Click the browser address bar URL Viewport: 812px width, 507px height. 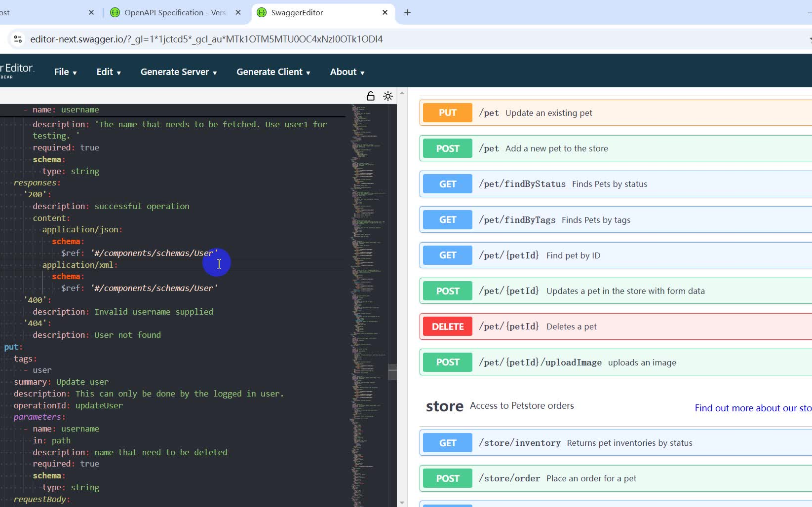coord(206,39)
